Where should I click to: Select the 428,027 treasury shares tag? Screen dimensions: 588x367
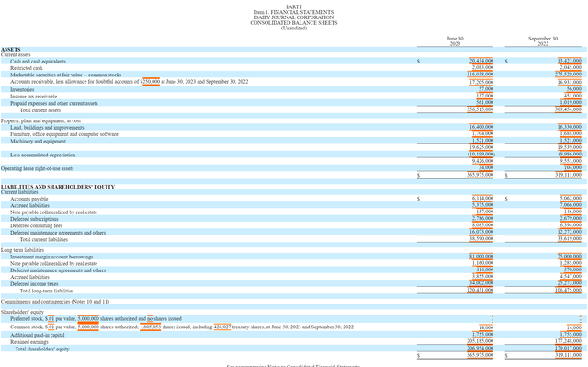[222, 327]
